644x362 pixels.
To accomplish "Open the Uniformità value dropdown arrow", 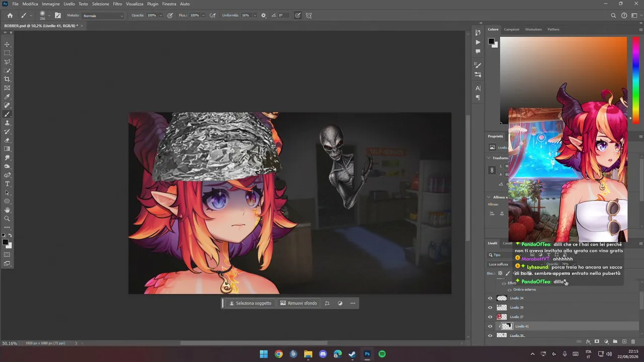I will (254, 16).
